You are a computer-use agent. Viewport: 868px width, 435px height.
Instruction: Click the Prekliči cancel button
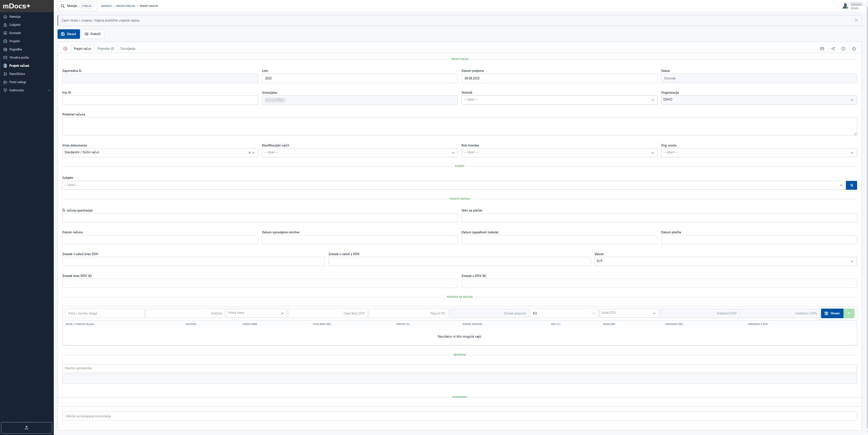(x=93, y=34)
